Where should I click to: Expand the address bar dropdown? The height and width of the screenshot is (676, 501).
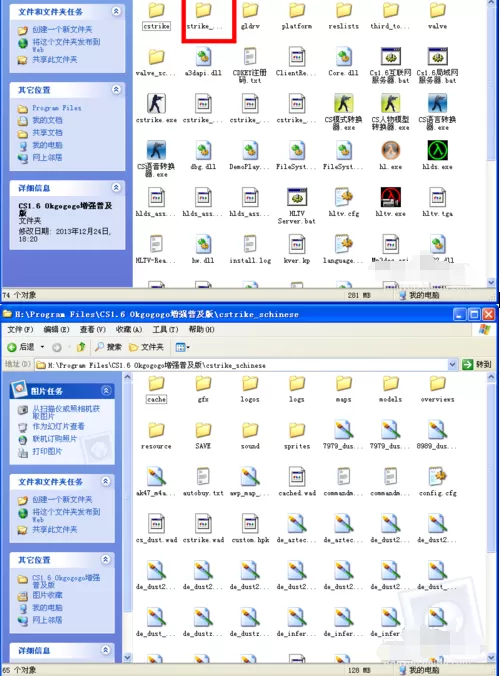tap(452, 365)
